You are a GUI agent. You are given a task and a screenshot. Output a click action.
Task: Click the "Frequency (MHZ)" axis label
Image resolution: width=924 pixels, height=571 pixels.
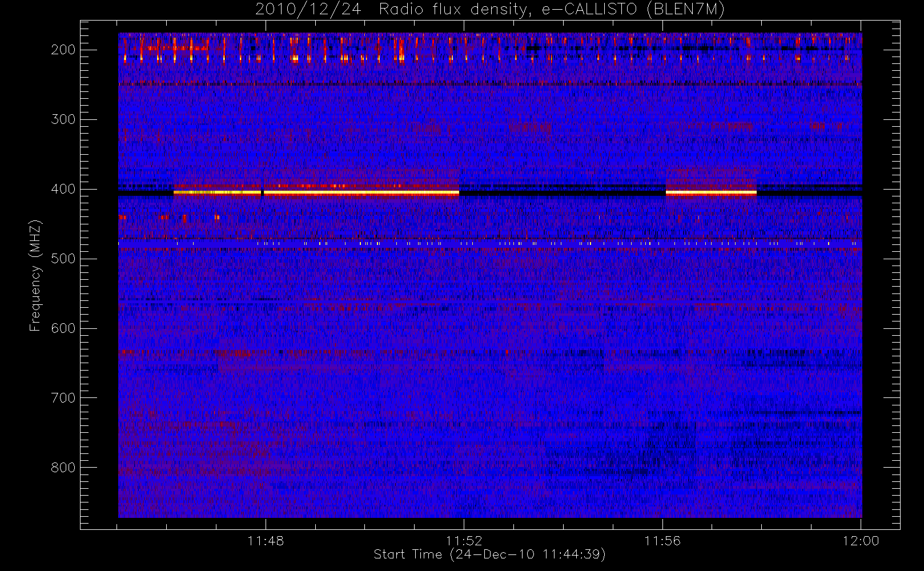pyautogui.click(x=35, y=275)
